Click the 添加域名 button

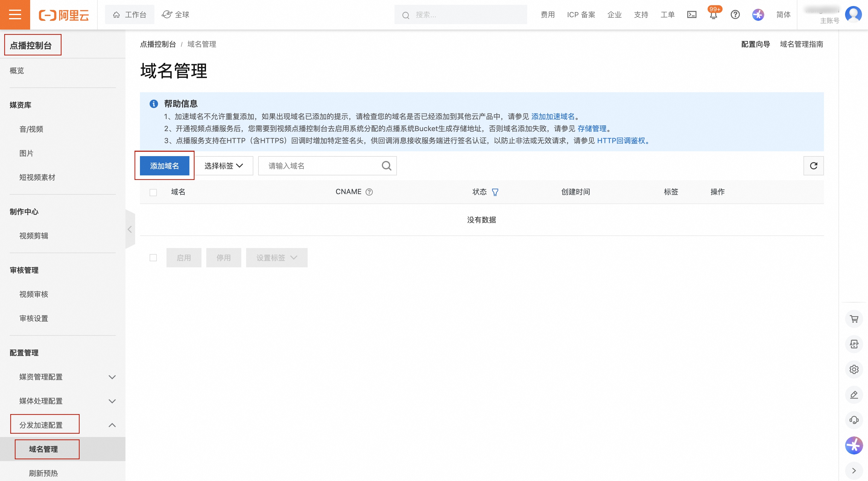click(x=164, y=165)
